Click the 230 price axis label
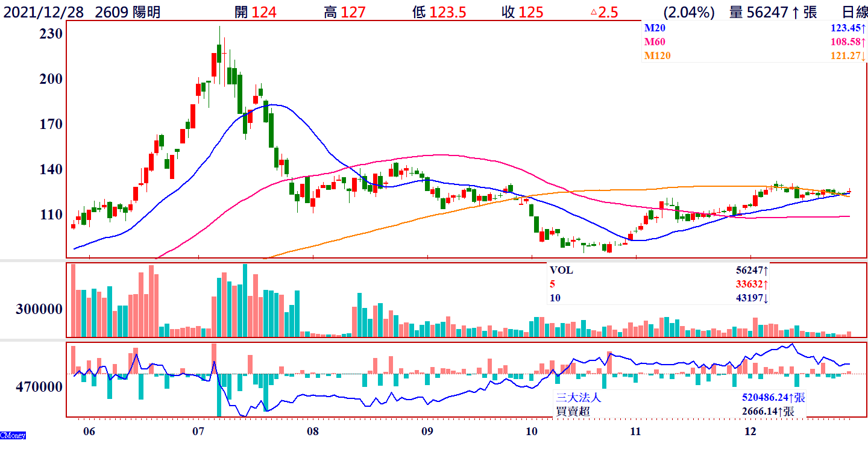The width and height of the screenshot is (868, 452). click(51, 34)
